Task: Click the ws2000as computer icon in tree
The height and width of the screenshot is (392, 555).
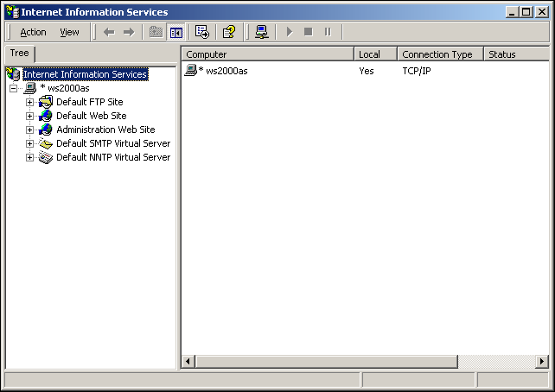Action: (x=29, y=88)
